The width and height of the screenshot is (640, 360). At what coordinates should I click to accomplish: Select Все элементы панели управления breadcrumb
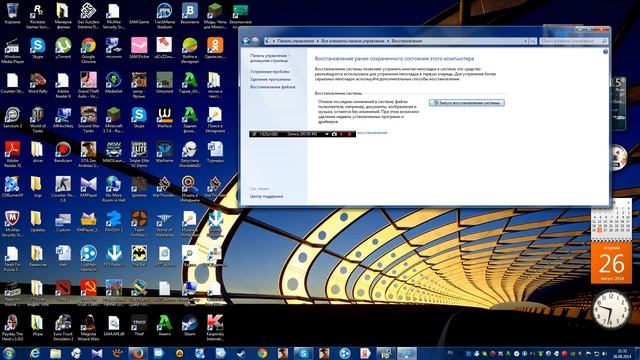pyautogui.click(x=353, y=41)
